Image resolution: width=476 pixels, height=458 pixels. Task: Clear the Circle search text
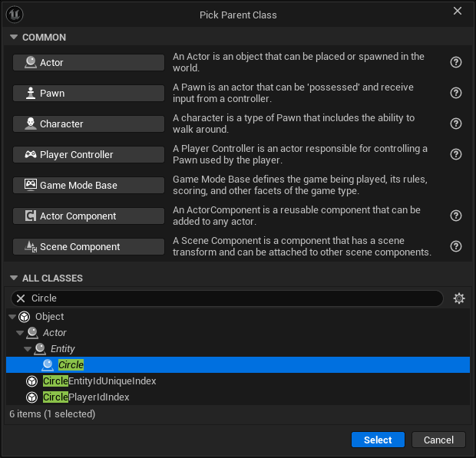click(21, 298)
